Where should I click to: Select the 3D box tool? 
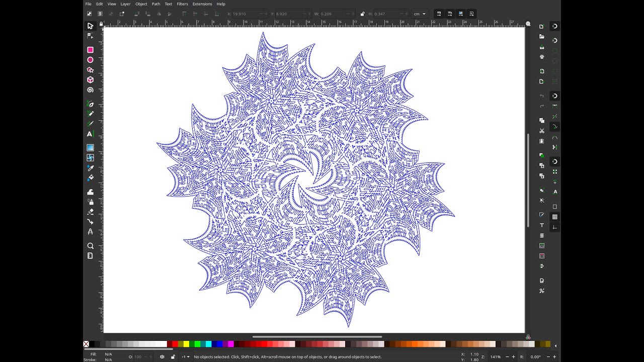coord(90,80)
